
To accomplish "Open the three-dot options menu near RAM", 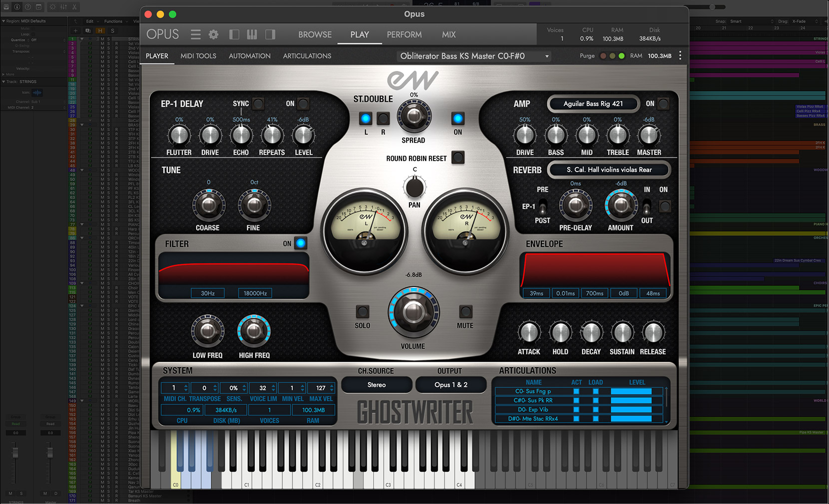I will point(680,56).
